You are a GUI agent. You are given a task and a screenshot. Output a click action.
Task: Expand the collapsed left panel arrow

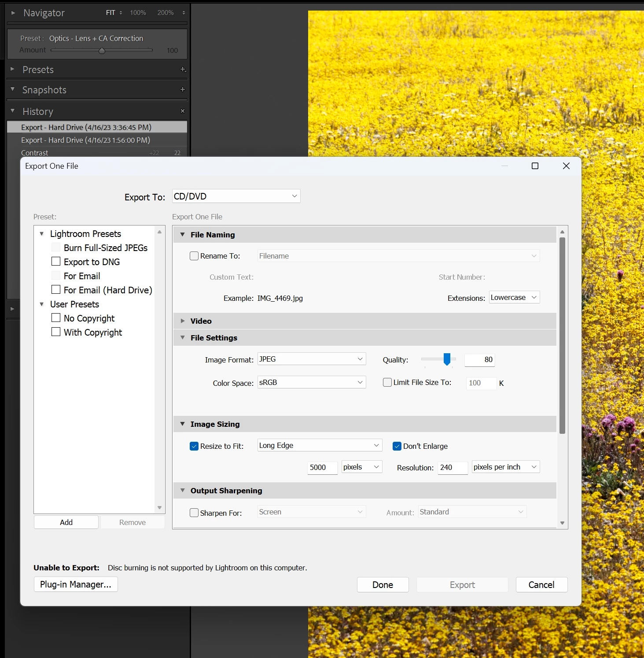(12, 309)
